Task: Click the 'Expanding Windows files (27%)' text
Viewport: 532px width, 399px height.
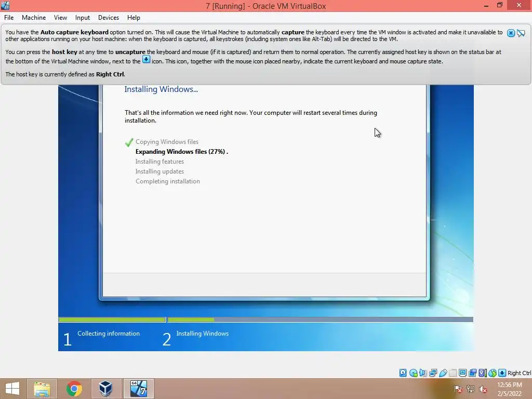Action: 181,152
